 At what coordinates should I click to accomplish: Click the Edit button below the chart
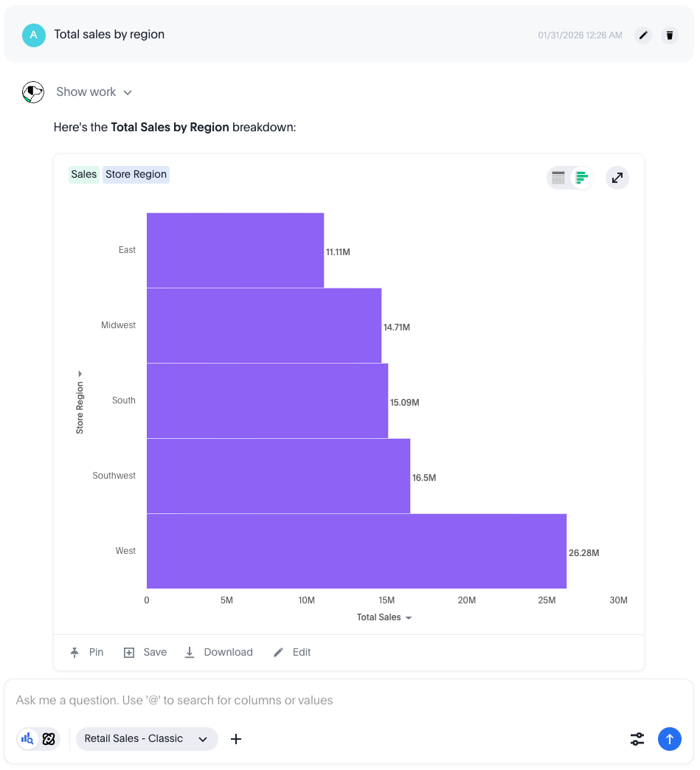tap(292, 653)
